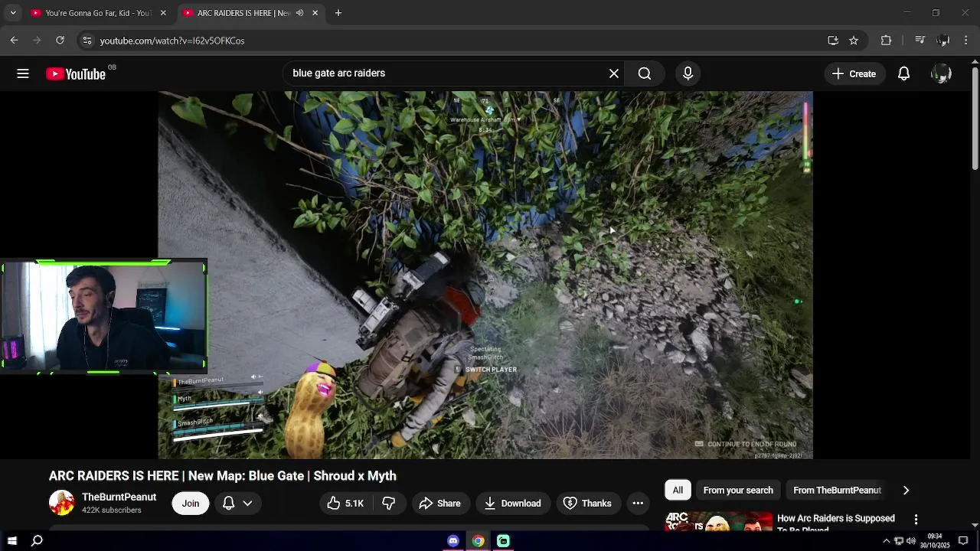980x551 pixels.
Task: Open Windows taskbar search
Action: [x=37, y=541]
